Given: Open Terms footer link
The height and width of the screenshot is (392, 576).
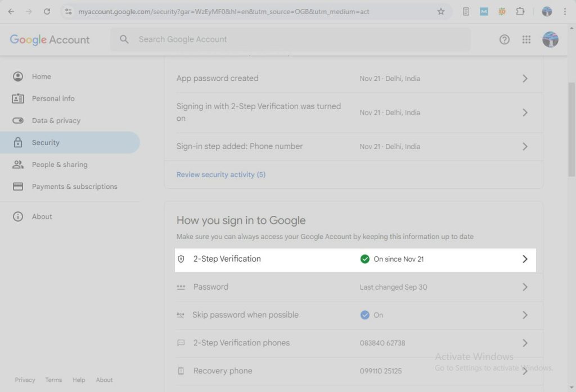Looking at the screenshot, I should coord(53,380).
